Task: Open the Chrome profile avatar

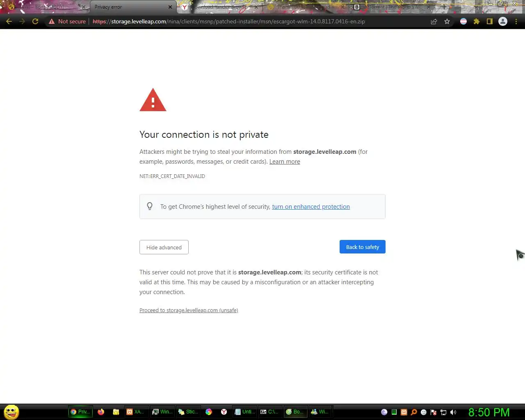Action: coord(503,21)
